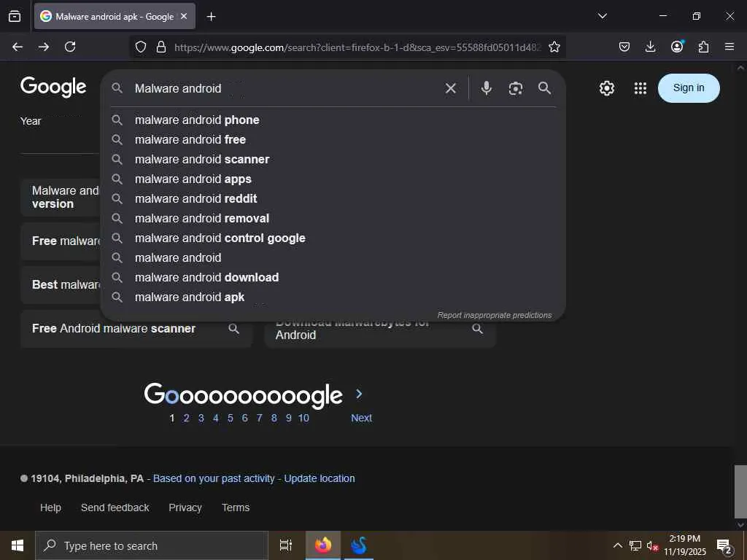The image size is (747, 560).
Task: Click the address bar URL
Action: [357, 47]
